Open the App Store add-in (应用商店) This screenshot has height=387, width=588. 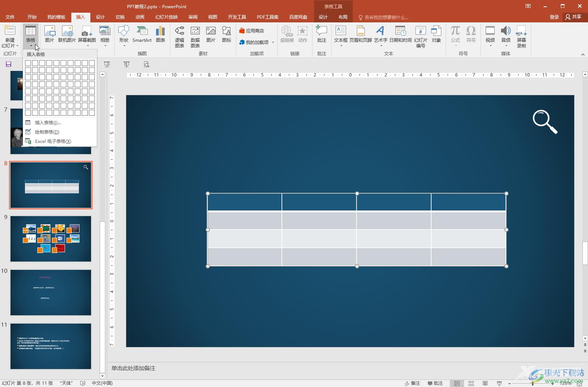tap(252, 31)
